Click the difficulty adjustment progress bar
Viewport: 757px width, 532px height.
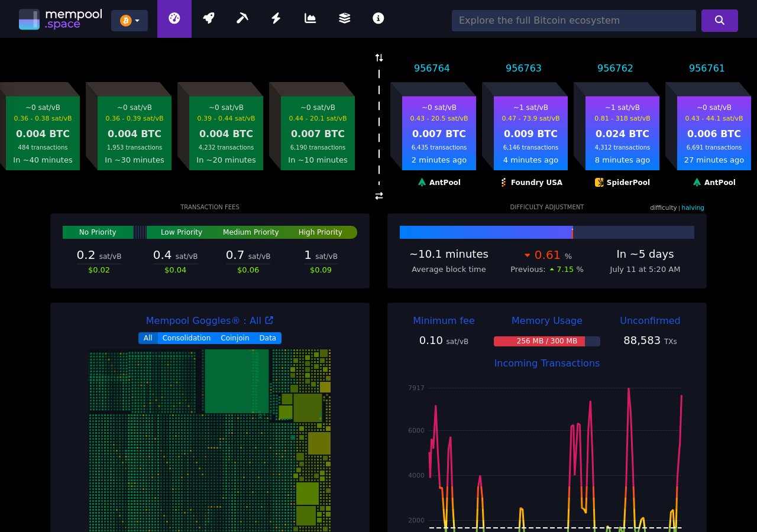point(547,232)
